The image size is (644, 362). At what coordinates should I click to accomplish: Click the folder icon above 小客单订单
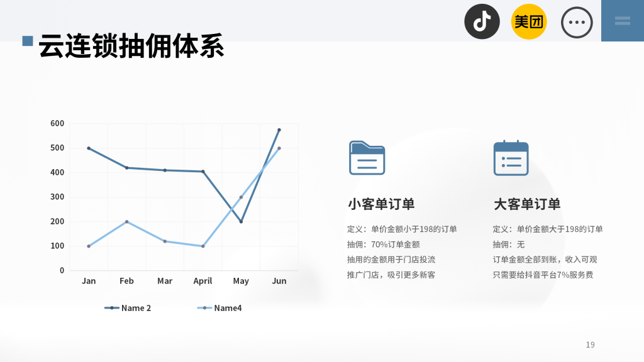click(x=367, y=158)
